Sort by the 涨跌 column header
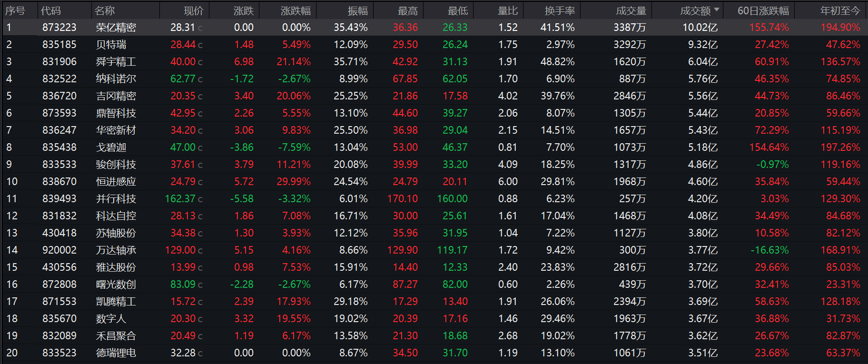Screen dimensions: 868x364 (x=244, y=10)
